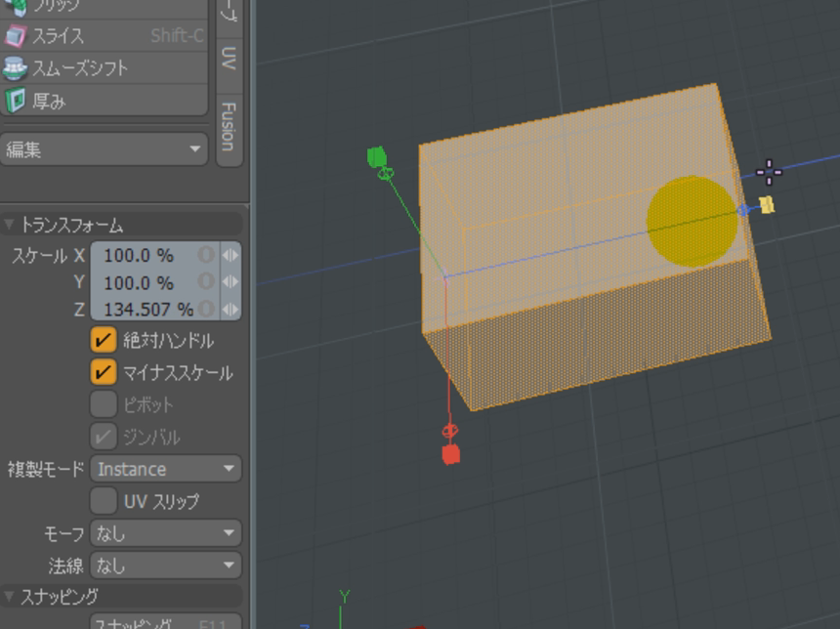Select the スムーズシフト tool icon
Viewport: 840px width, 629px height.
(15, 68)
